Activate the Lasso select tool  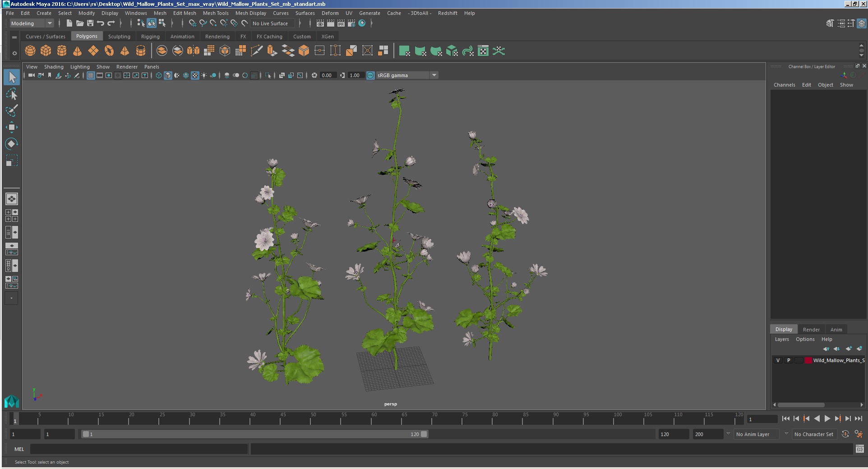coord(12,94)
